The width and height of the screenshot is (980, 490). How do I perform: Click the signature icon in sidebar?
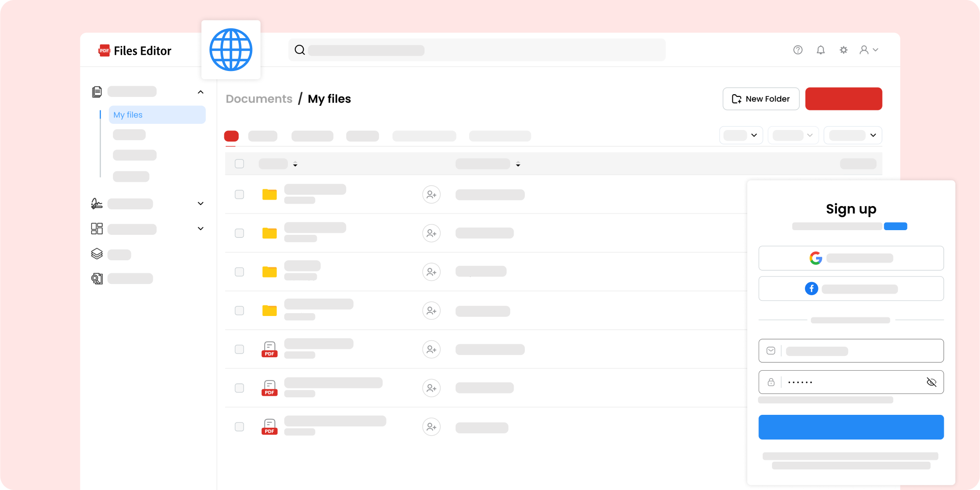[97, 203]
